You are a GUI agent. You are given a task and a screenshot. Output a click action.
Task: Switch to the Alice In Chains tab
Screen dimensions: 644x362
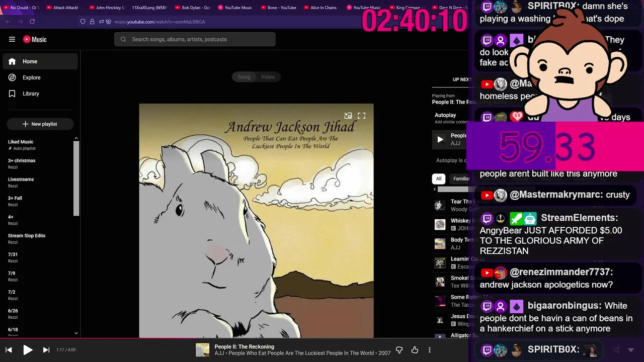[x=320, y=8]
